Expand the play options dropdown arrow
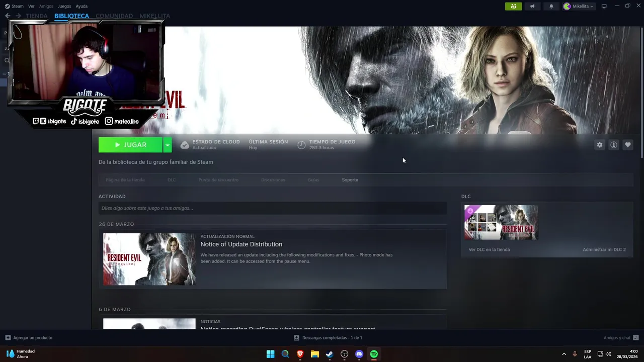The height and width of the screenshot is (362, 644). coord(168,145)
